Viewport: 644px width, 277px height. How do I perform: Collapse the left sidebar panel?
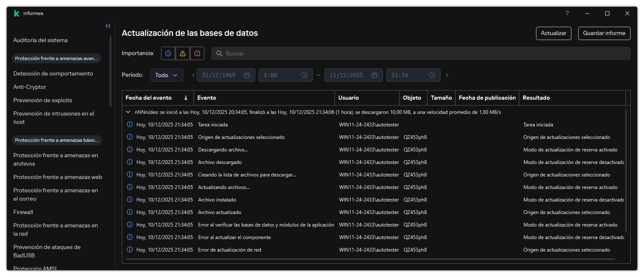pos(108,26)
